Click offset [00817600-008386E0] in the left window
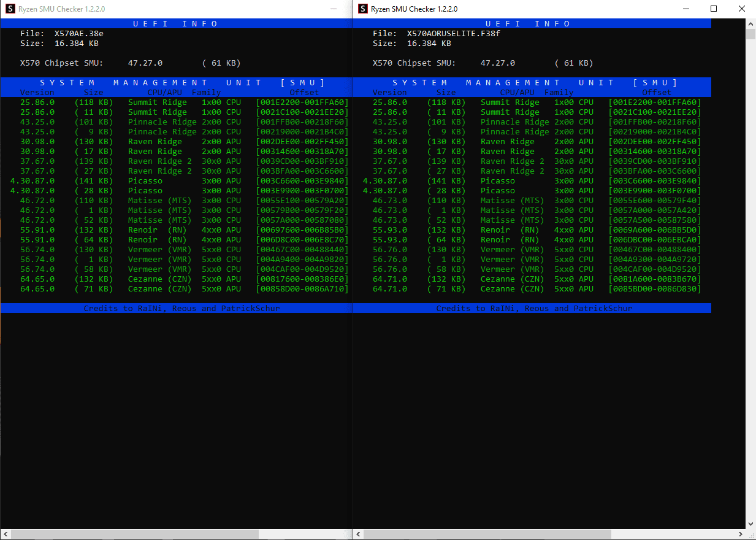Viewport: 756px width, 540px height. [302, 279]
